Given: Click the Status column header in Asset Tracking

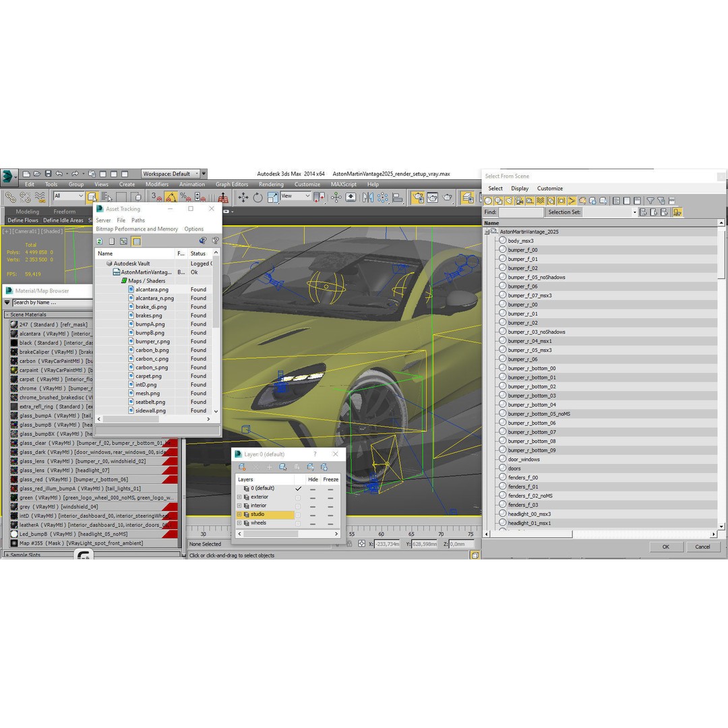Looking at the screenshot, I should tap(200, 253).
